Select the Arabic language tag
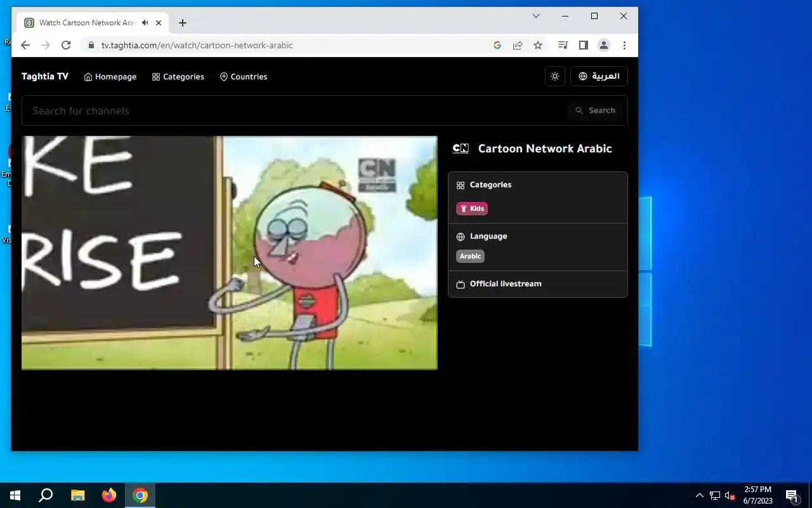The height and width of the screenshot is (508, 812). pos(470,256)
